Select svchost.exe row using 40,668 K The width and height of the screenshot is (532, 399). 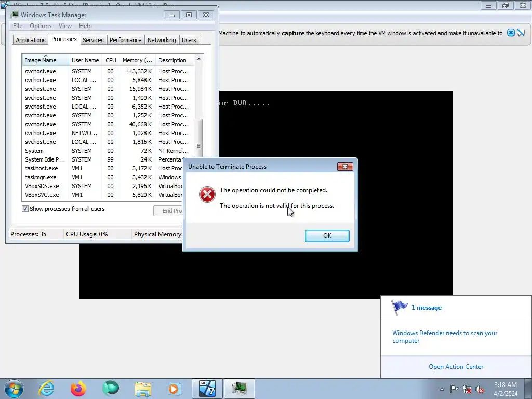coord(109,124)
